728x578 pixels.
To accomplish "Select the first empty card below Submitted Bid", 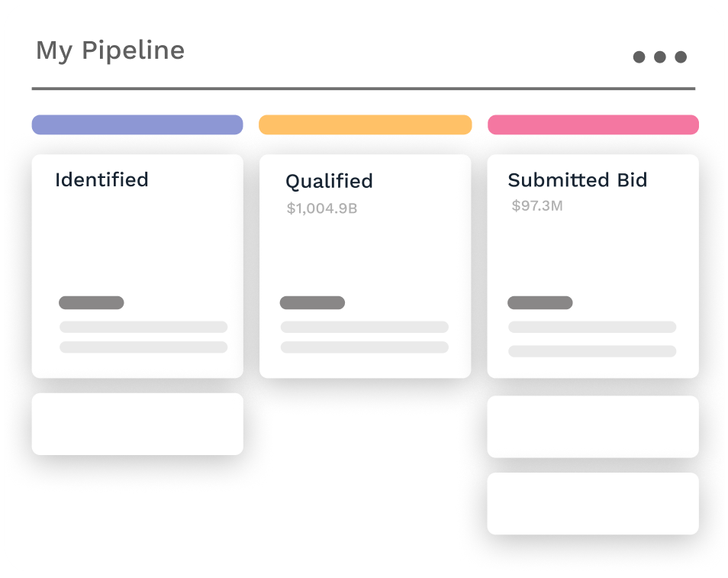I will point(593,426).
